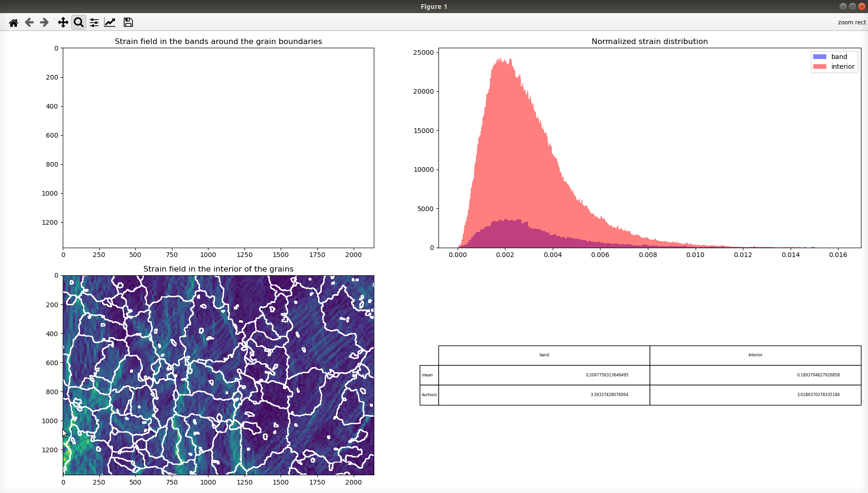Toggle the Zoom to rectangle tool
This screenshot has width=868, height=493.
(79, 22)
